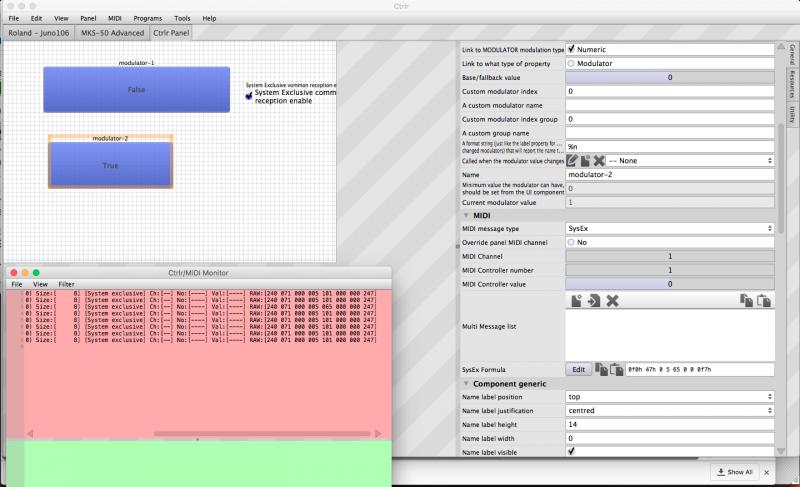Paste into the Multi Message list
This screenshot has height=487, width=800.
[x=764, y=301]
